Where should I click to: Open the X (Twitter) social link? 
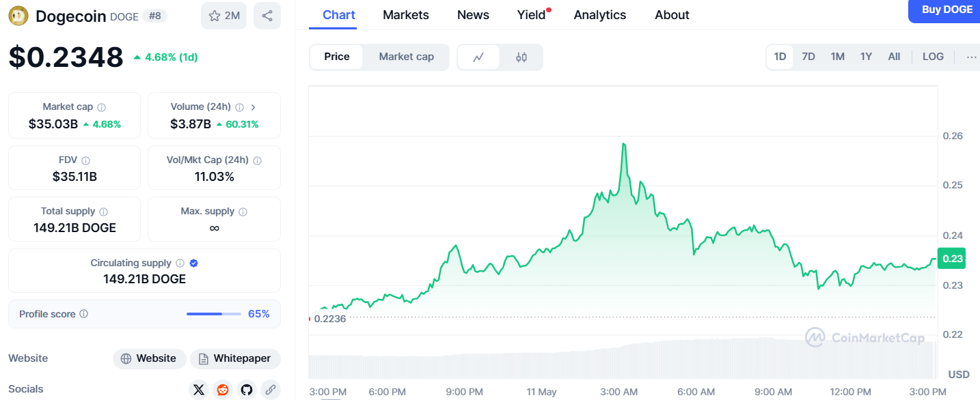[199, 390]
